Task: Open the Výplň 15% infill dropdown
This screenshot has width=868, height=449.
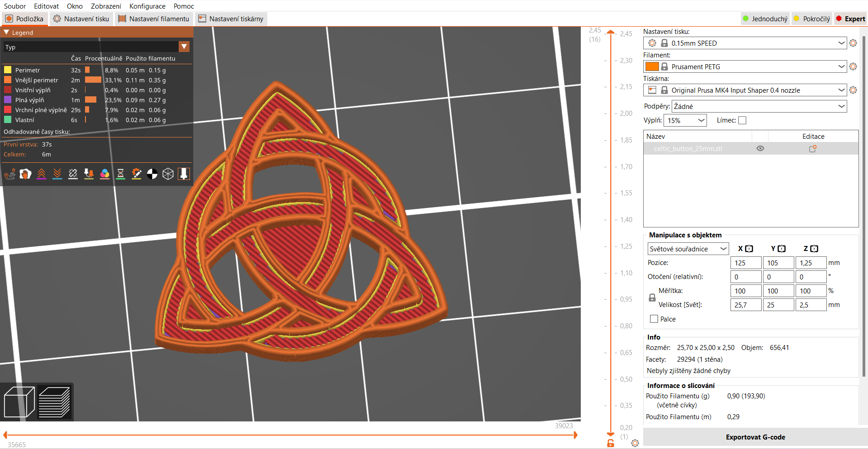Action: tap(685, 120)
